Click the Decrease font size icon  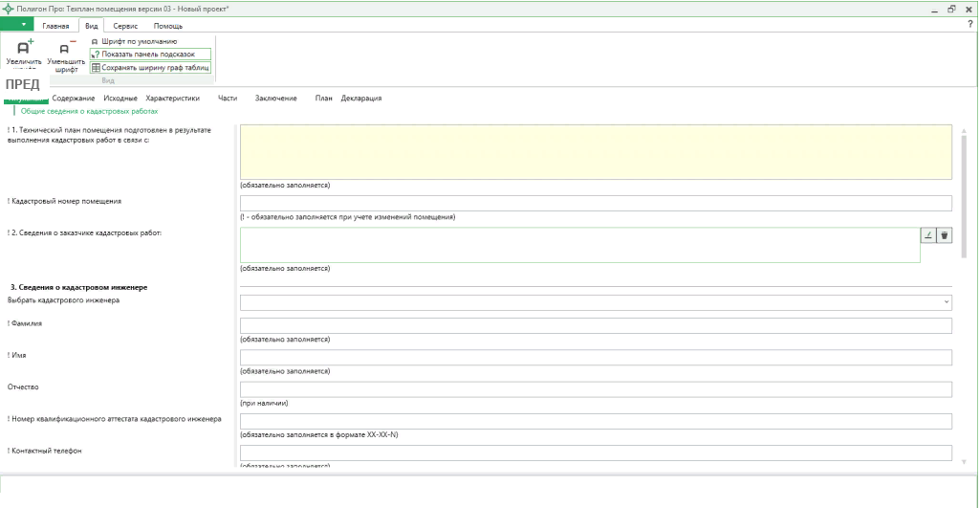(x=66, y=47)
